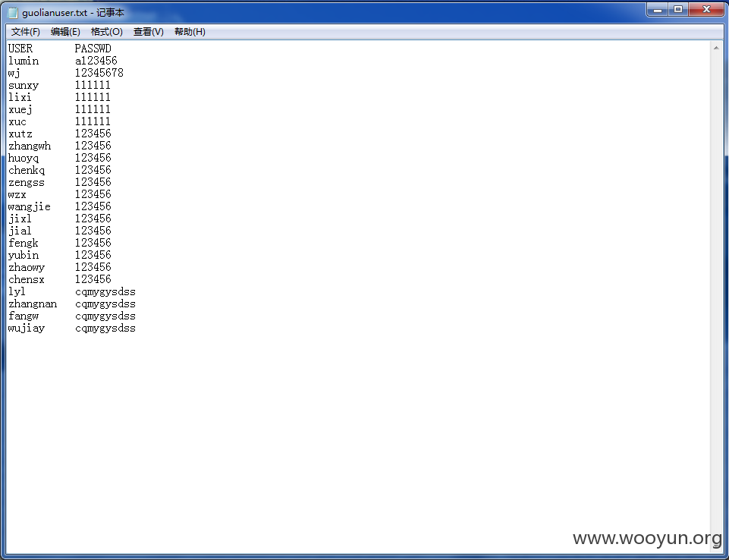Click the username lumin

(x=24, y=61)
